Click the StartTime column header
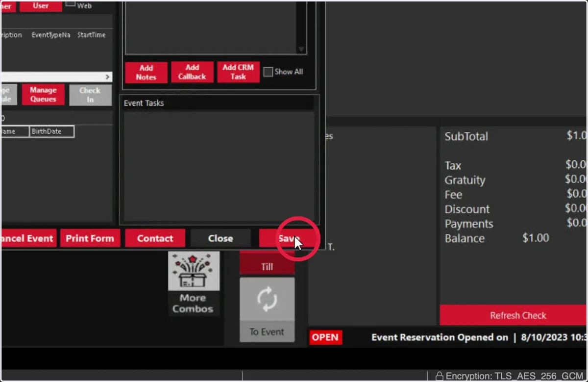The height and width of the screenshot is (382, 588). click(x=91, y=35)
